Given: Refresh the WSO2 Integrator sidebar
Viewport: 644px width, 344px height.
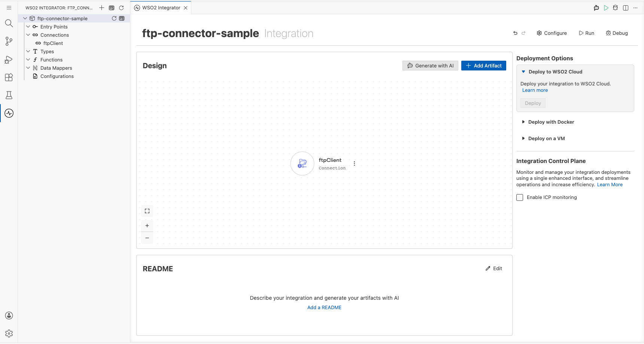Looking at the screenshot, I should (x=121, y=7).
